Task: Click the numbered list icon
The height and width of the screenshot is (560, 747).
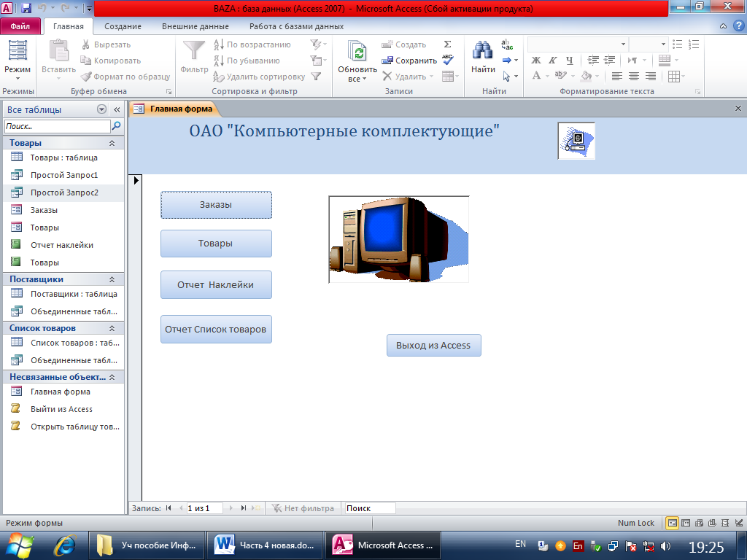Action: point(694,44)
